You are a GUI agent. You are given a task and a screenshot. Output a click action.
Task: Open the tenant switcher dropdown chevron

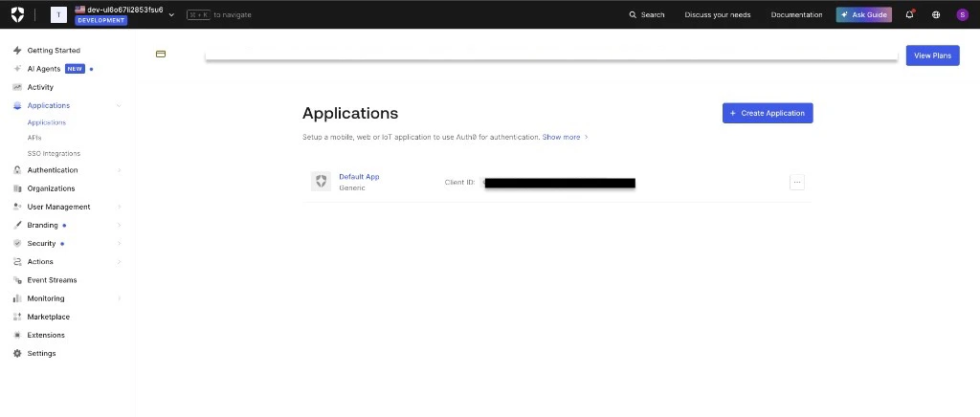(x=171, y=14)
